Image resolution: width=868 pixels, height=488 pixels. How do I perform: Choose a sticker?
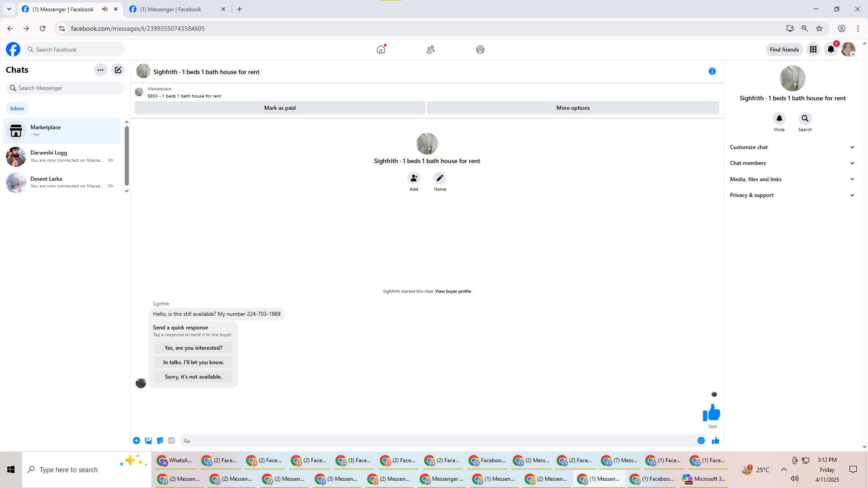[x=160, y=441]
